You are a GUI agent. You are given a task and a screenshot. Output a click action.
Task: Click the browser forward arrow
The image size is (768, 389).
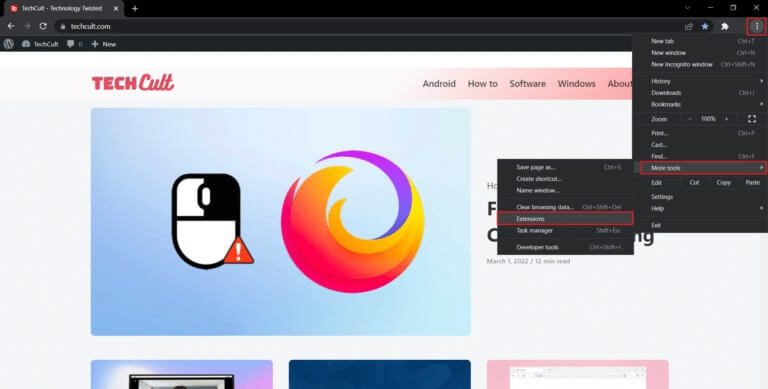[x=27, y=26]
